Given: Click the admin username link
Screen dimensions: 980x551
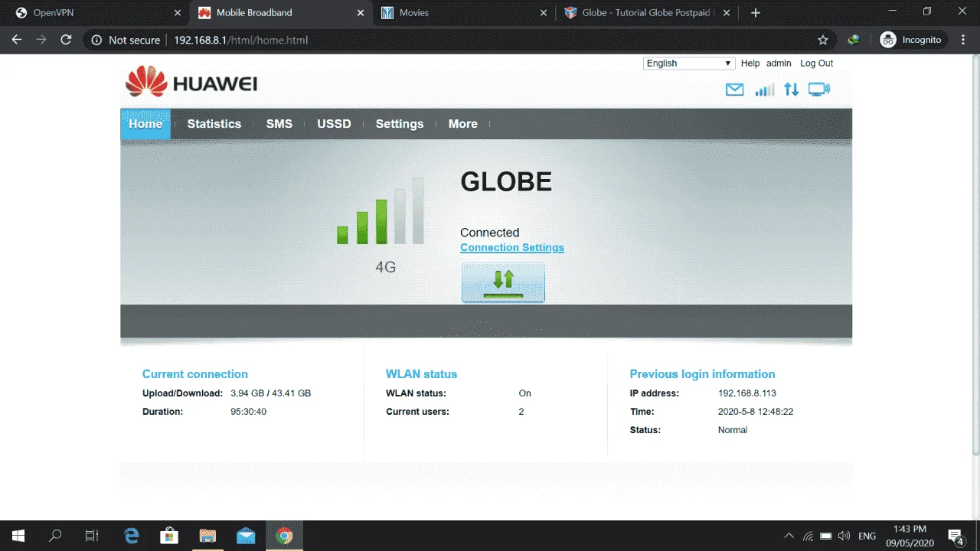Looking at the screenshot, I should (779, 64).
